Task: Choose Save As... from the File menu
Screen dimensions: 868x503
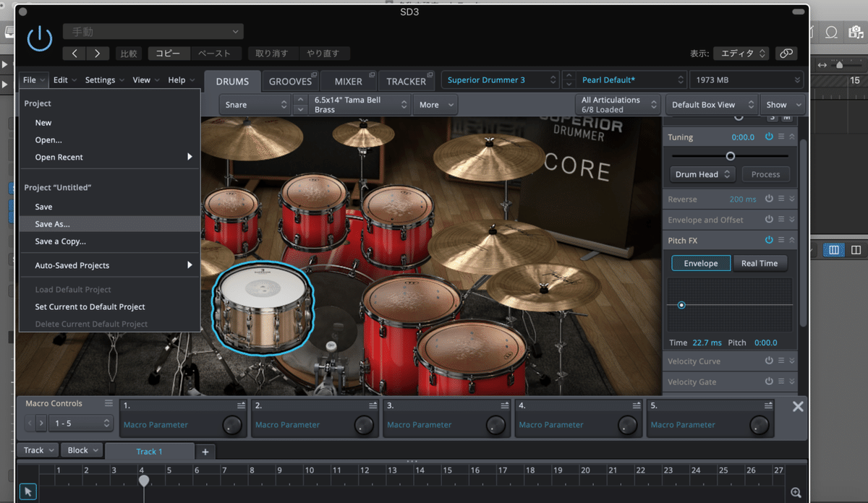Action: (51, 223)
